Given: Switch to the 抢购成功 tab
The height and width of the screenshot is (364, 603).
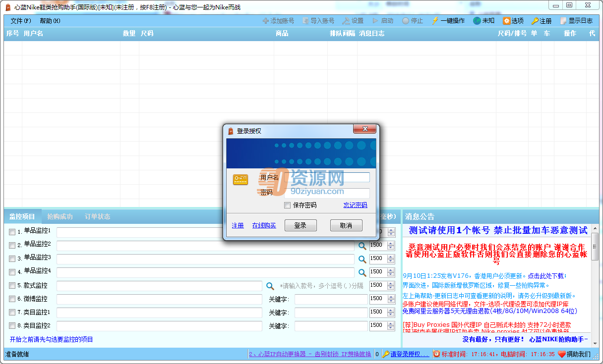Looking at the screenshot, I should click(x=60, y=216).
